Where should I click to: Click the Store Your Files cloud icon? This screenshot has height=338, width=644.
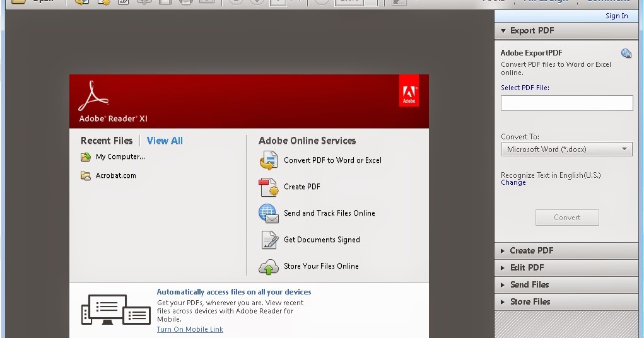coord(269,267)
